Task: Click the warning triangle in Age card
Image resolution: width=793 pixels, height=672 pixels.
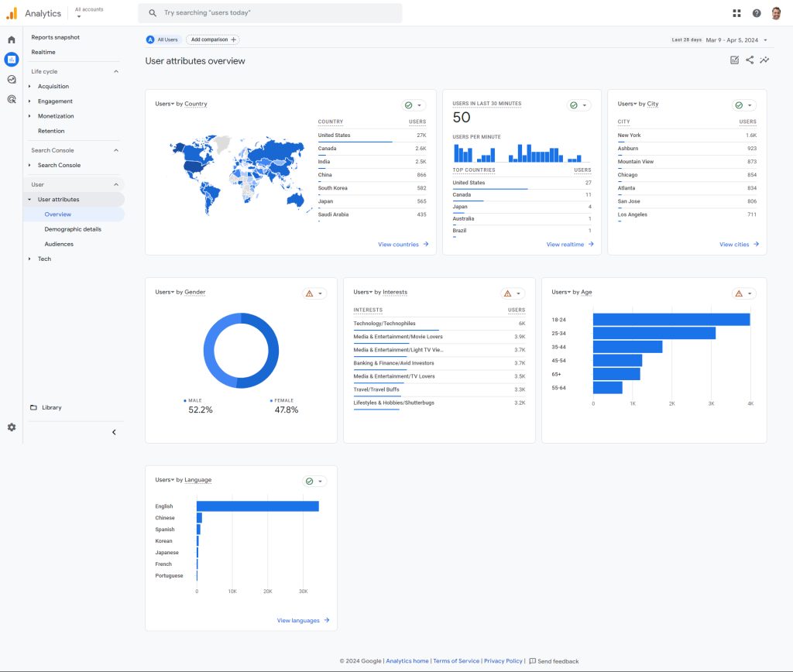Action: click(x=739, y=293)
